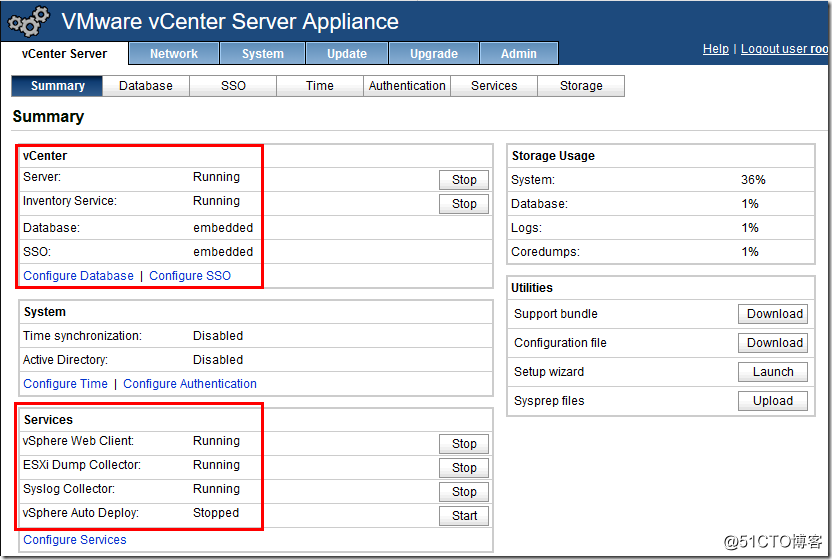Open the Network tab
Screen dimensions: 832x560
coord(174,54)
